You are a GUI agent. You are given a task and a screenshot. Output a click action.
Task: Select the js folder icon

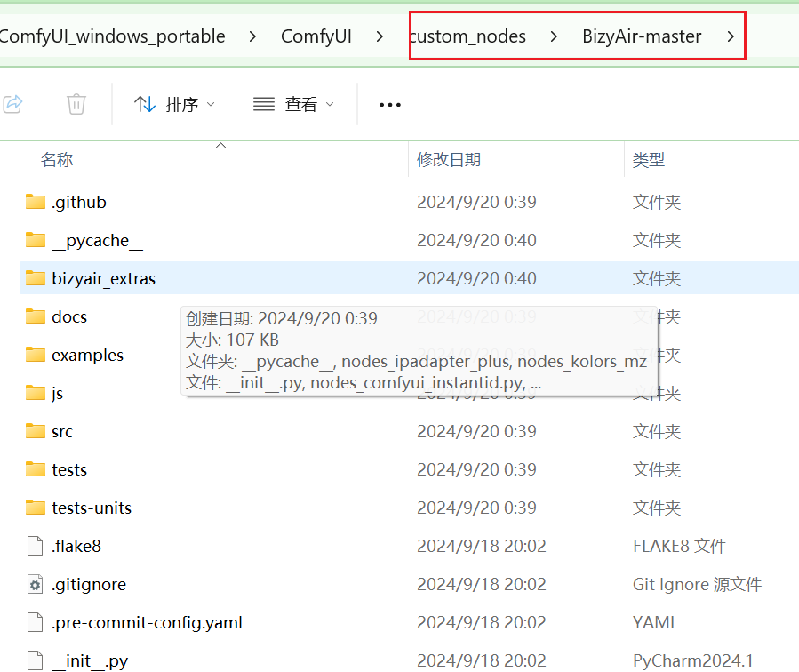pos(36,393)
